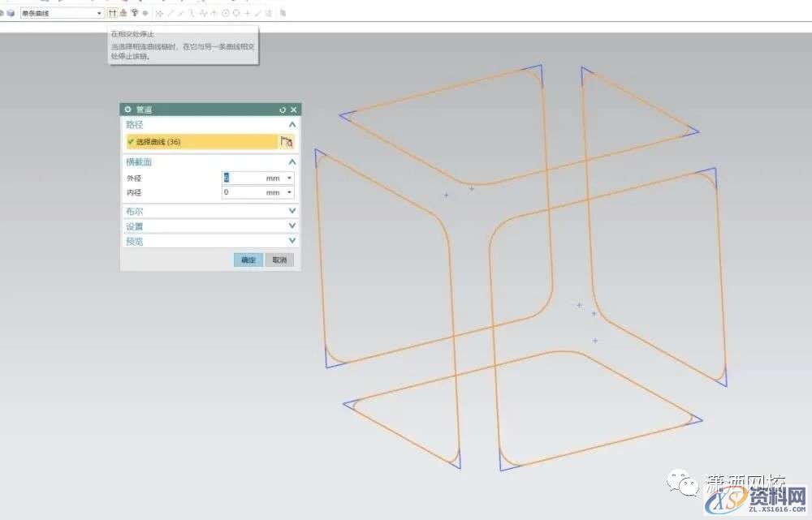Image resolution: width=812 pixels, height=520 pixels.
Task: Click the gear icon in 管道 dialog title
Action: click(x=127, y=110)
